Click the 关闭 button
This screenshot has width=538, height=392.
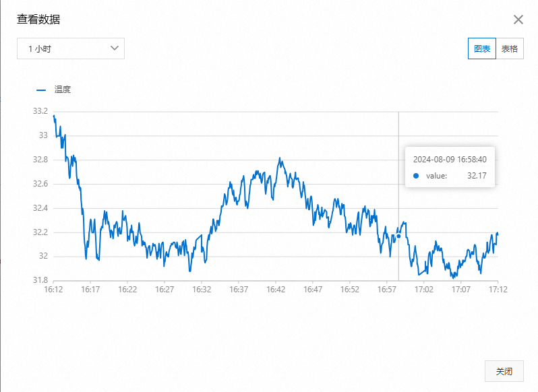coord(504,371)
